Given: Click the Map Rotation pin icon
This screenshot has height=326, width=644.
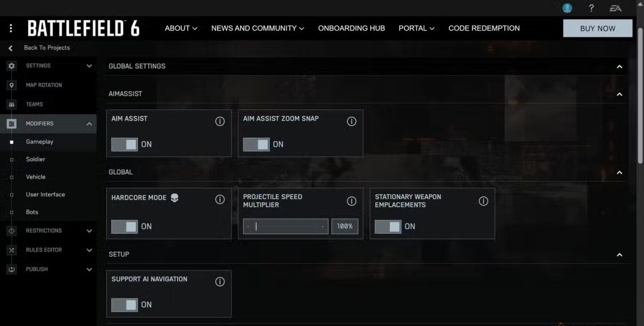Looking at the screenshot, I should point(12,85).
